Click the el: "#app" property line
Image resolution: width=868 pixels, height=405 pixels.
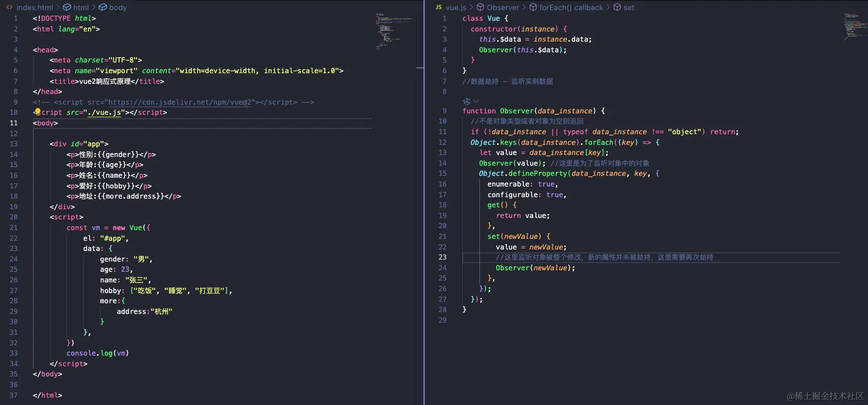point(106,238)
